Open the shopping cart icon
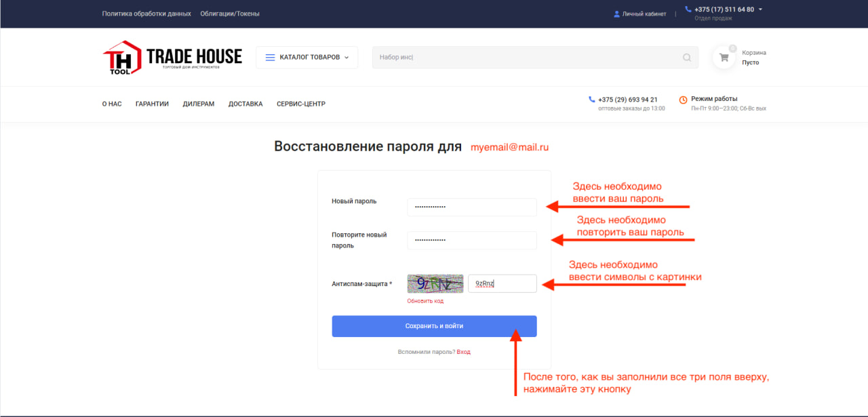Screen dimensions: 868x417 point(724,58)
